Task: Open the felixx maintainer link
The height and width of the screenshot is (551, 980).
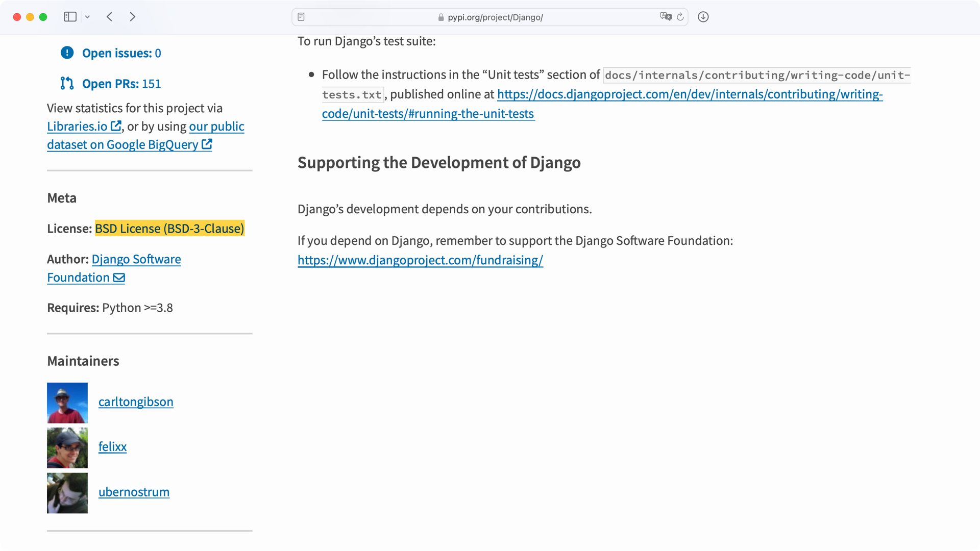Action: (x=112, y=446)
